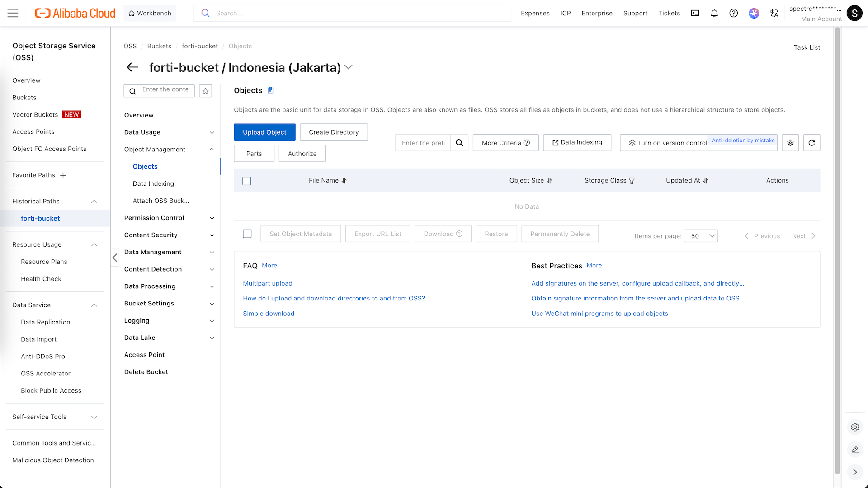Click the notification bell icon
This screenshot has height=488, width=868.
[714, 13]
